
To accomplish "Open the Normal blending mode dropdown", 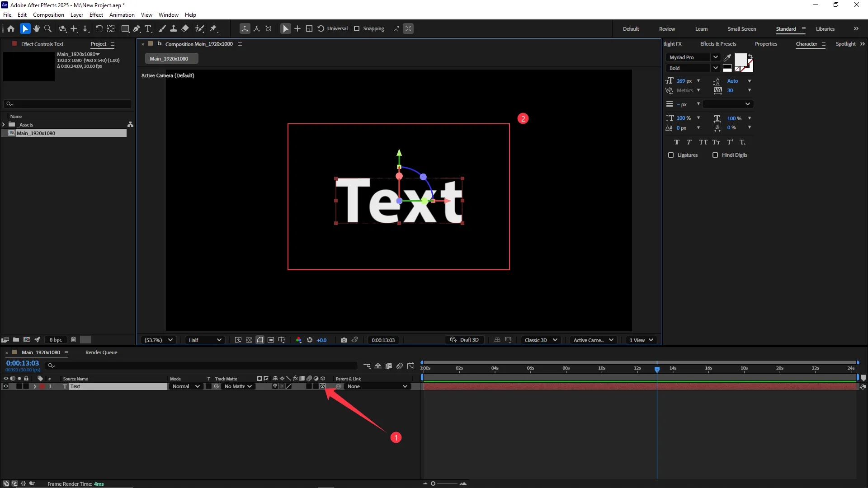I will click(x=186, y=386).
